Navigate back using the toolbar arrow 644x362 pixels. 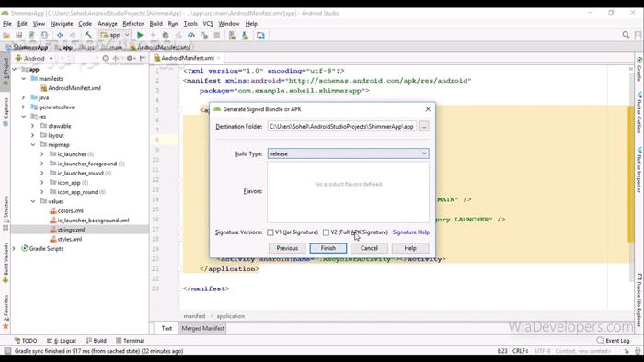(60, 35)
